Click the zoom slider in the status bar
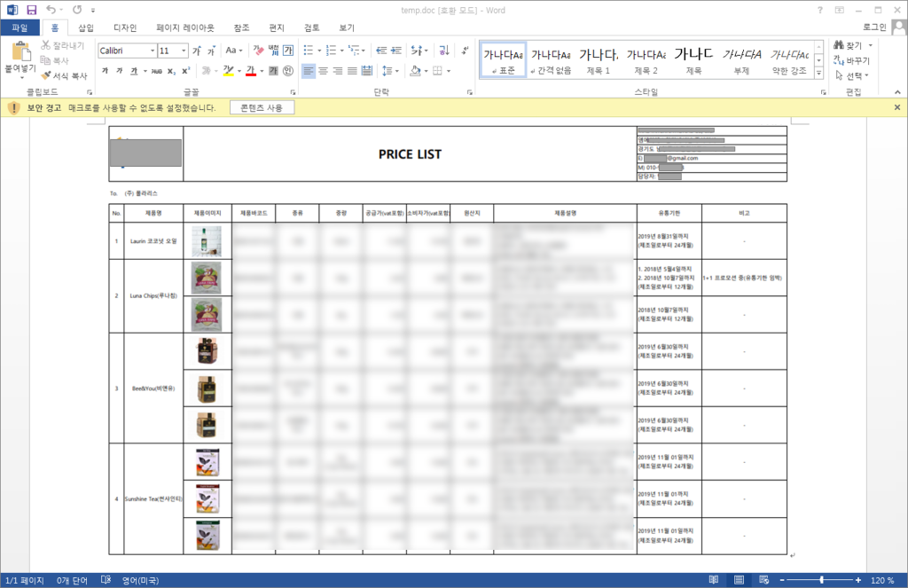Image resolution: width=908 pixels, height=588 pixels. click(x=821, y=580)
